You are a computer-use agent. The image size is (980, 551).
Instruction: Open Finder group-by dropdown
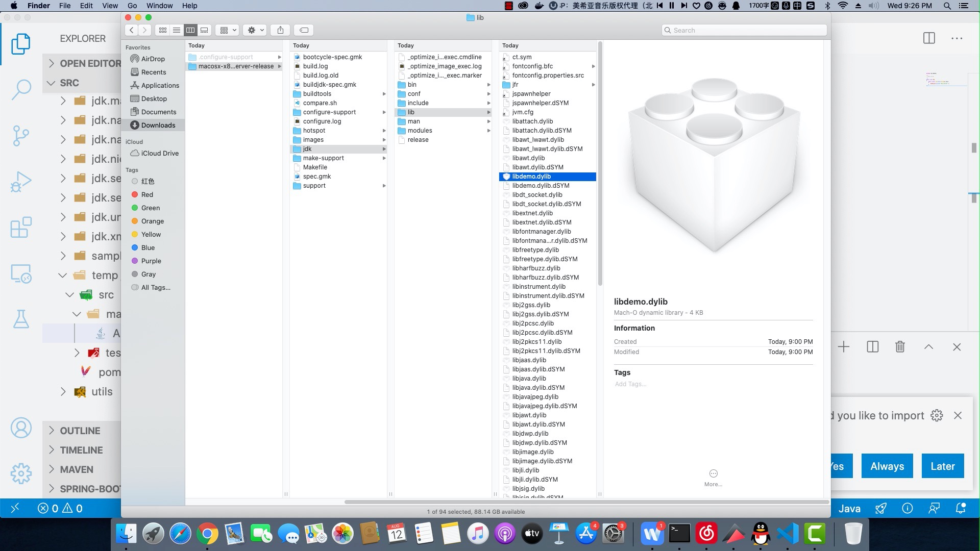(x=227, y=30)
